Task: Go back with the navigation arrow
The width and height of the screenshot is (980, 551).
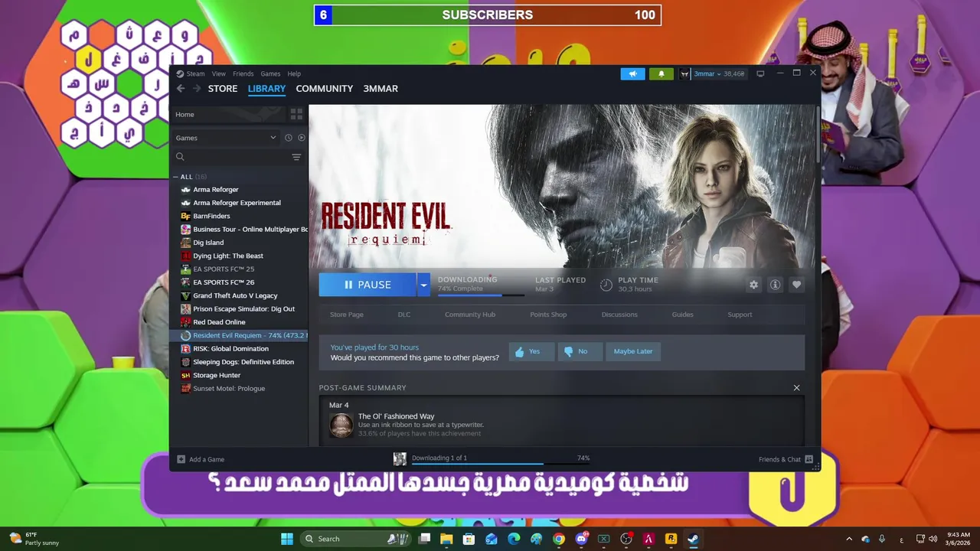Action: coord(181,89)
